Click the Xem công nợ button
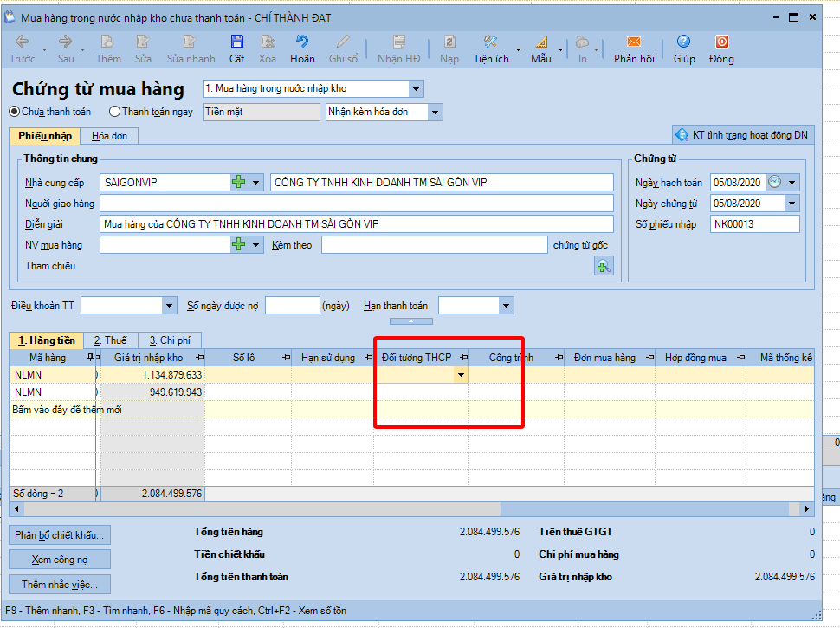 coord(60,560)
